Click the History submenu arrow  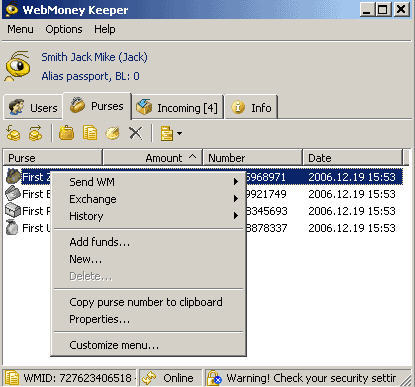click(236, 216)
